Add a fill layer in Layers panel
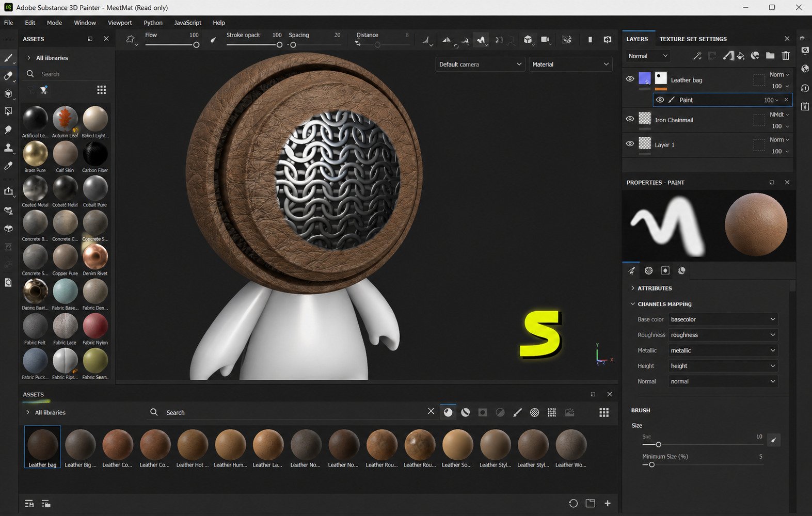 point(741,56)
